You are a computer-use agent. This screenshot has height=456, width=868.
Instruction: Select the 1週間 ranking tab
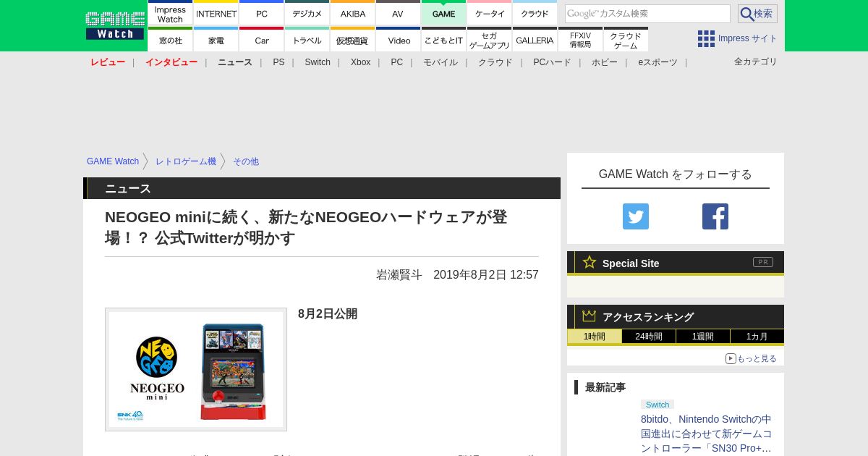tap(703, 337)
